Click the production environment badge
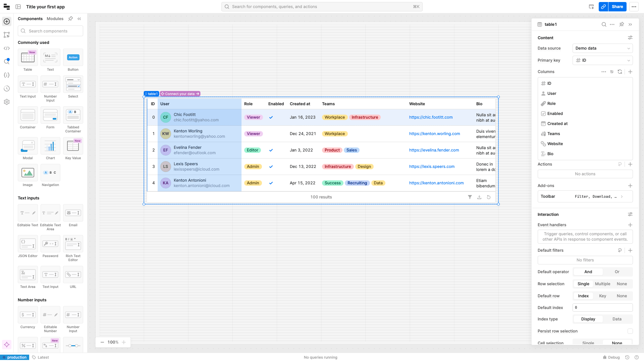The image size is (644, 362). point(14,357)
